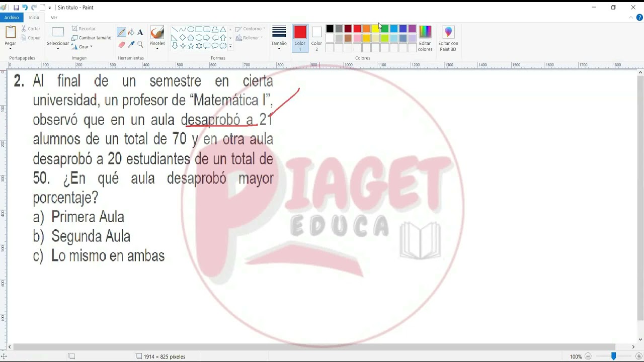
Task: Click the 100% zoom level text
Action: pyautogui.click(x=576, y=356)
